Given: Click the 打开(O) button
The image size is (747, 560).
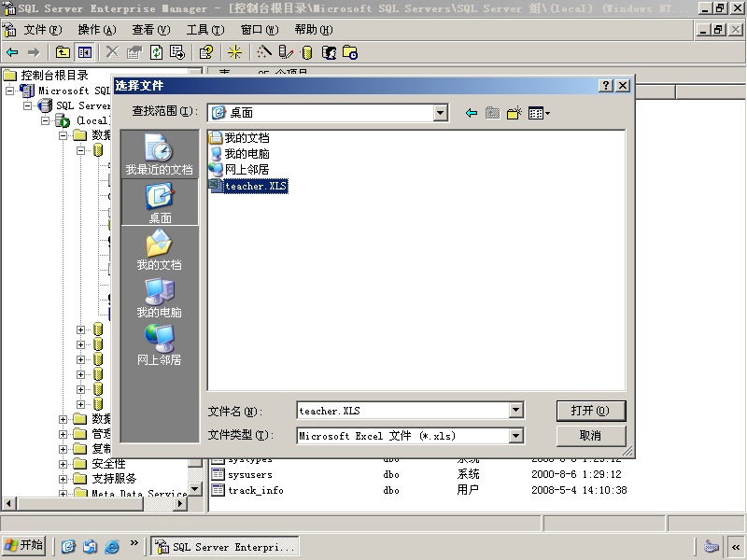Looking at the screenshot, I should [591, 411].
